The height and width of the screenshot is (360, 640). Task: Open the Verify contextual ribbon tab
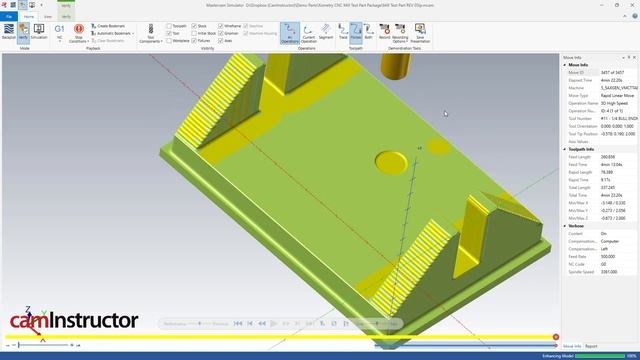point(66,17)
